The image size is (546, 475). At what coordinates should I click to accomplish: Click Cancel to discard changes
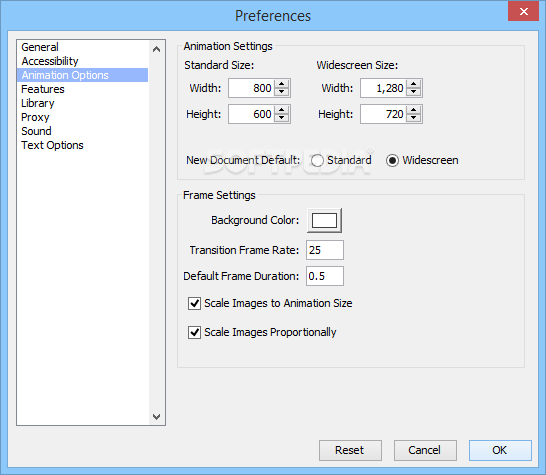point(425,450)
